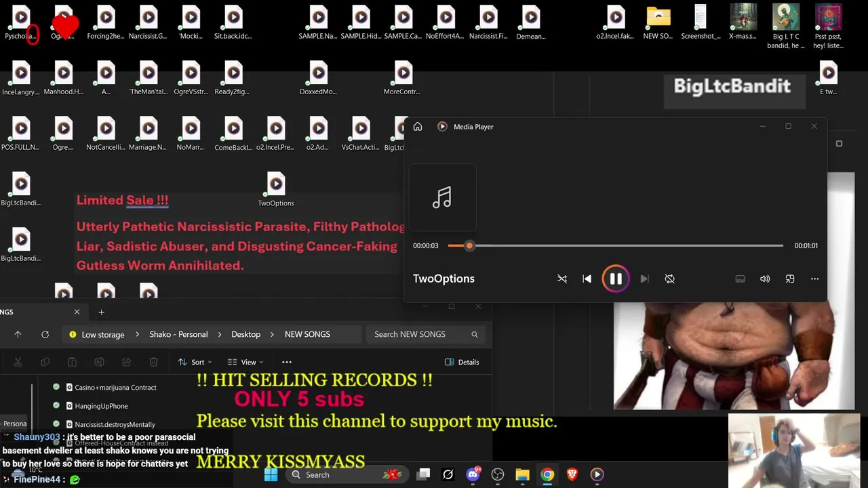Click the TwoOptions track title in Media Player
Screen dimensions: 868x488
443,279
